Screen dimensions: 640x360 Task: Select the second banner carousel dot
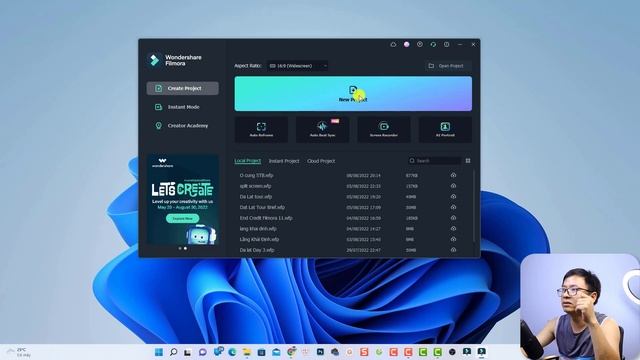185,248
